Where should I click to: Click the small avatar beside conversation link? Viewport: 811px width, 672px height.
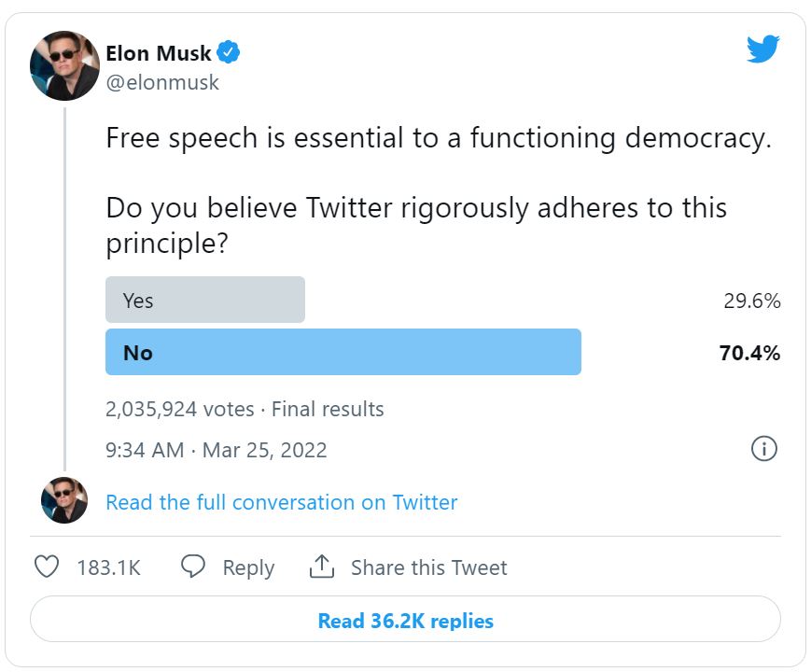[x=64, y=500]
